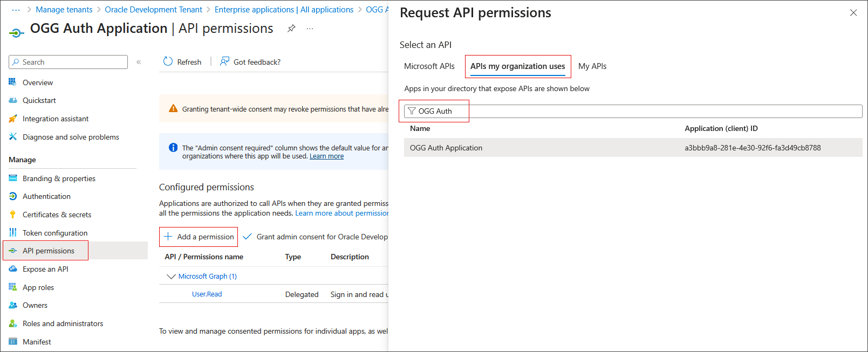The height and width of the screenshot is (352, 868).
Task: Collapse the sidebar with the double-chevron icon
Action: 139,62
